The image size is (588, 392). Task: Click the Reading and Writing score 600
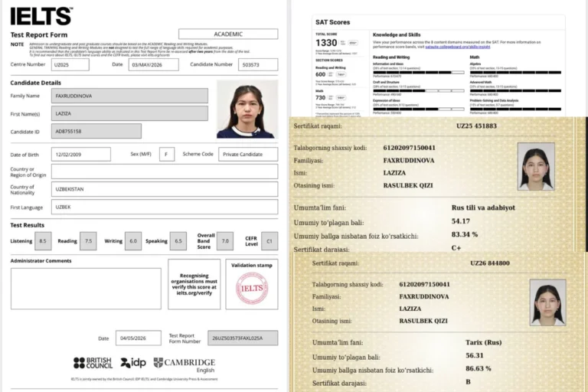click(x=321, y=74)
